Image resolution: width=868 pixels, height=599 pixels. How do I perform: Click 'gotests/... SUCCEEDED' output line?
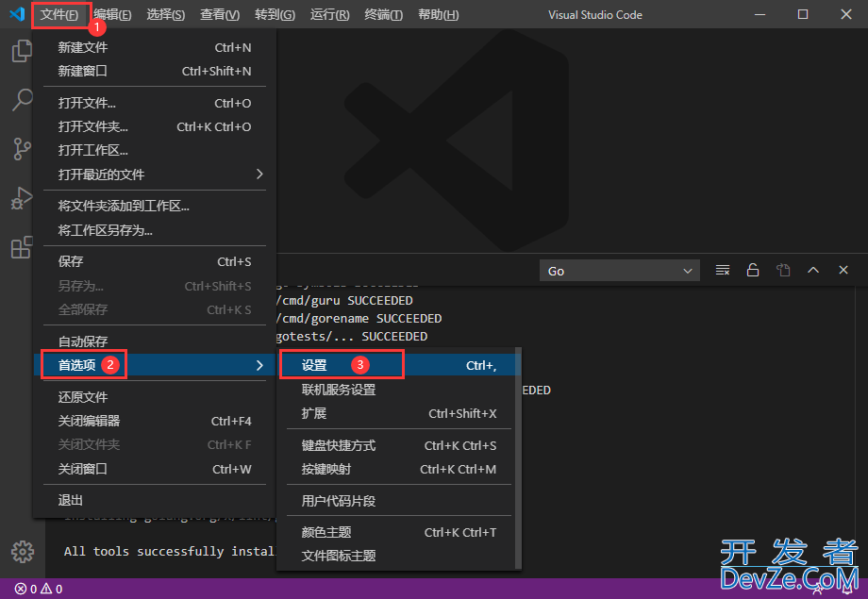[x=352, y=337]
